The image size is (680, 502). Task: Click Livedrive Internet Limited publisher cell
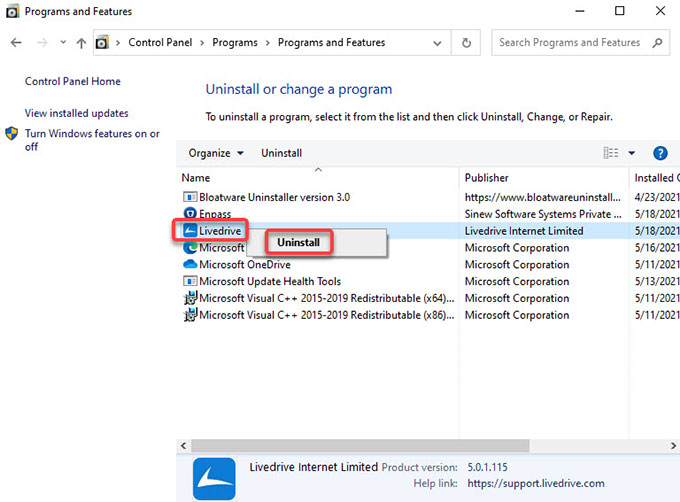(524, 231)
